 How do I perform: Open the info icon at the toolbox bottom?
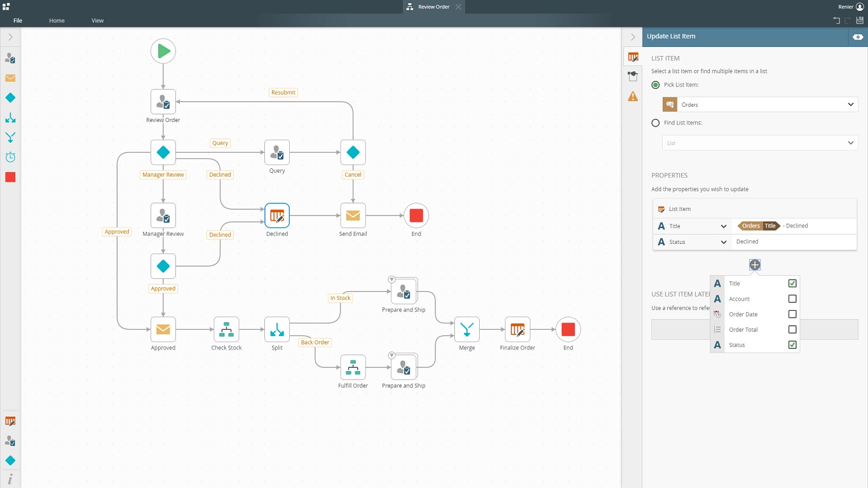tap(10, 479)
